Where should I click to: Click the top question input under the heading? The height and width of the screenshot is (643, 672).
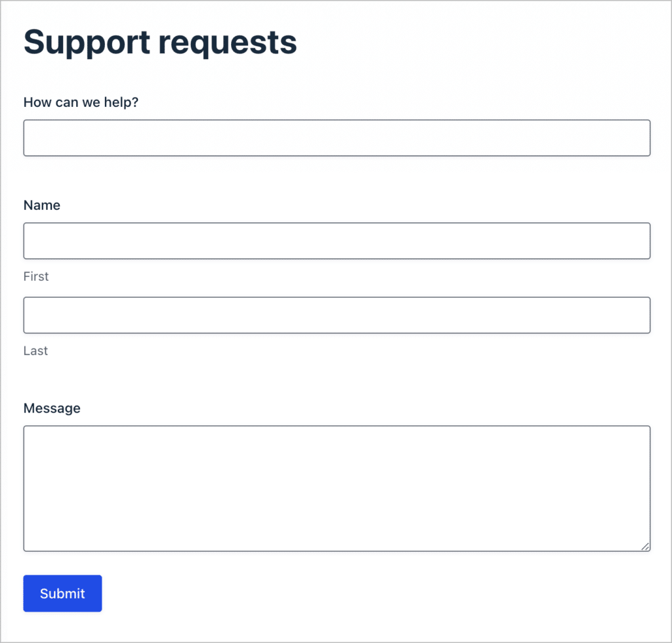coord(336,137)
